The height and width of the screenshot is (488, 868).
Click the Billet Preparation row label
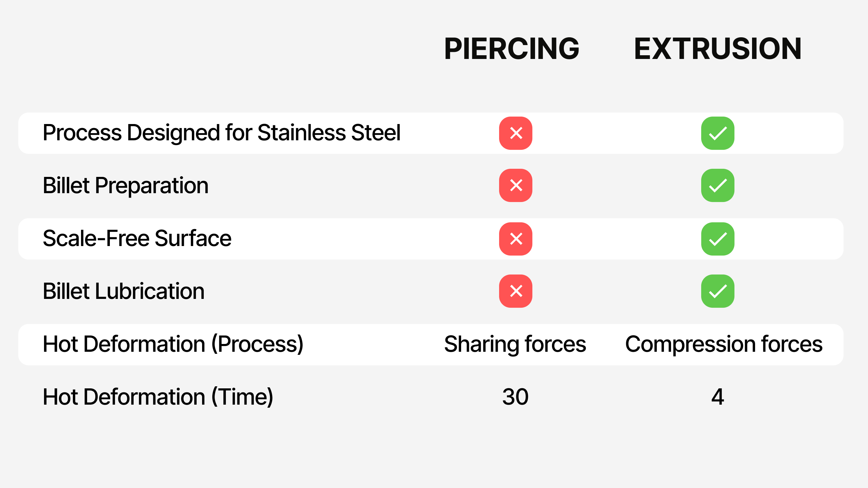[125, 186]
